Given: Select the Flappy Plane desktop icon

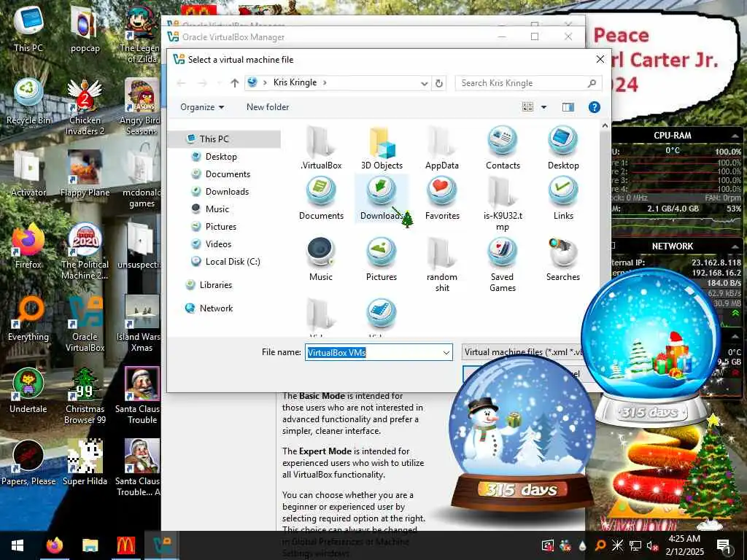Looking at the screenshot, I should [x=85, y=174].
